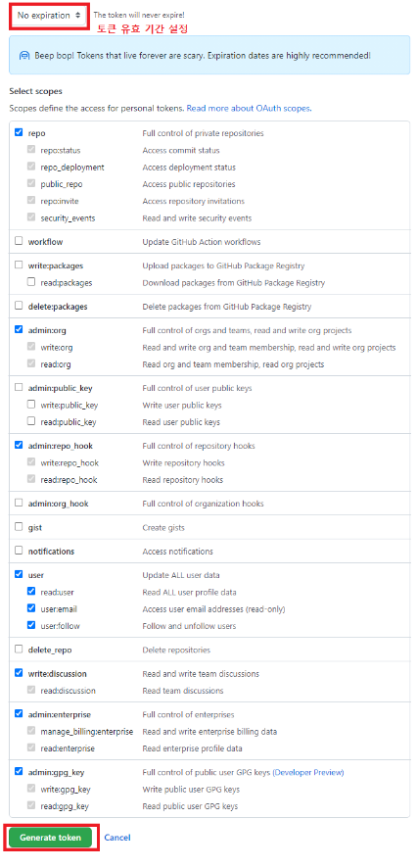The width and height of the screenshot is (417, 868).
Task: Tick the read:packages checkbox
Action: pos(31,282)
